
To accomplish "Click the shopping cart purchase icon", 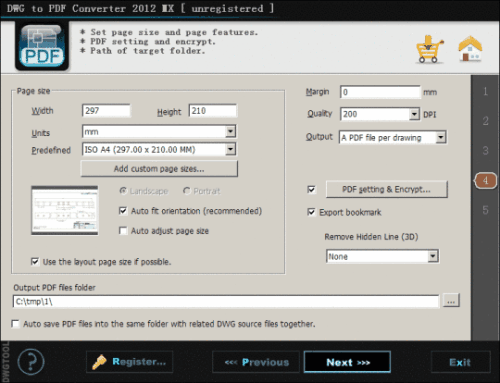I will [x=429, y=49].
